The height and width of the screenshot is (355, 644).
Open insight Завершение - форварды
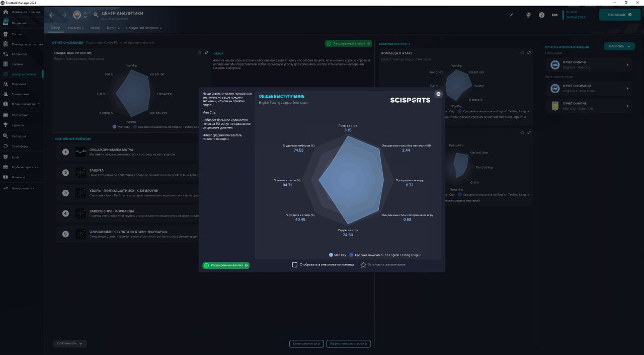(128, 213)
